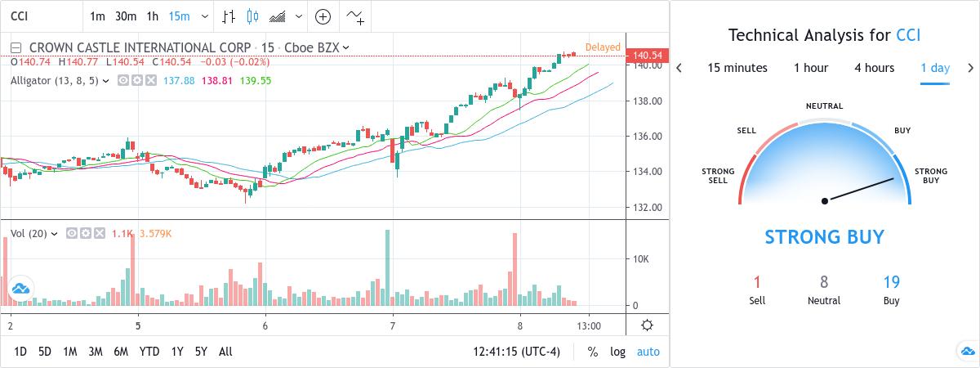Click the STRONG BUY rating text
Viewport: 980px width, 368px height.
825,237
